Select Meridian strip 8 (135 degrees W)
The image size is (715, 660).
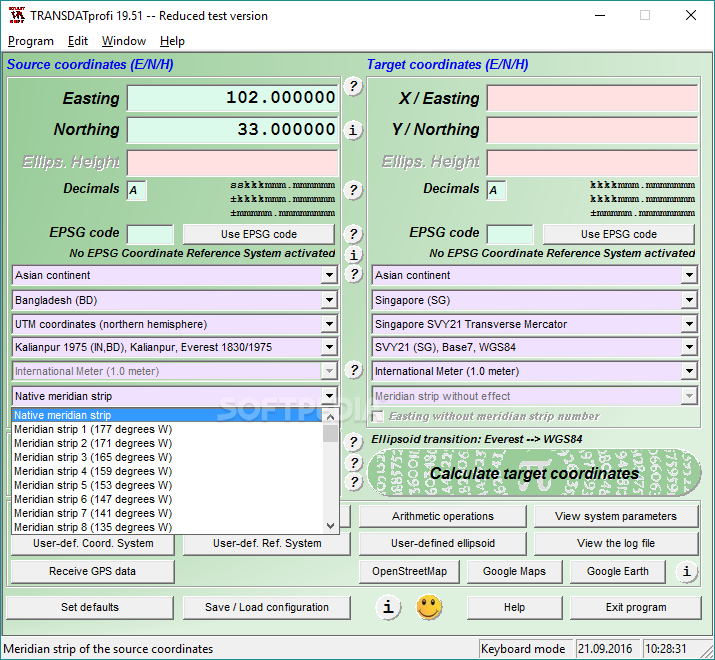(x=167, y=527)
